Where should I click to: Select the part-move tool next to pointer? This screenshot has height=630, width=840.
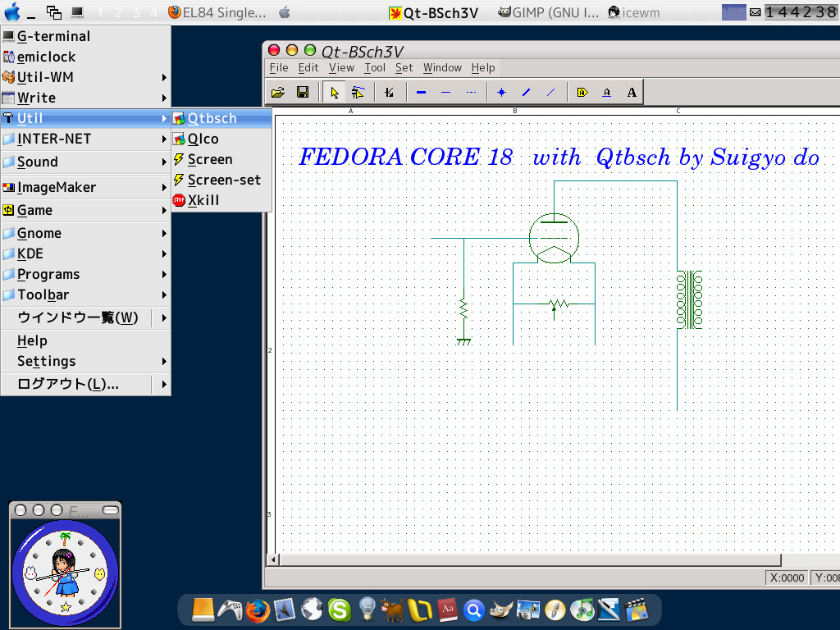tap(358, 92)
